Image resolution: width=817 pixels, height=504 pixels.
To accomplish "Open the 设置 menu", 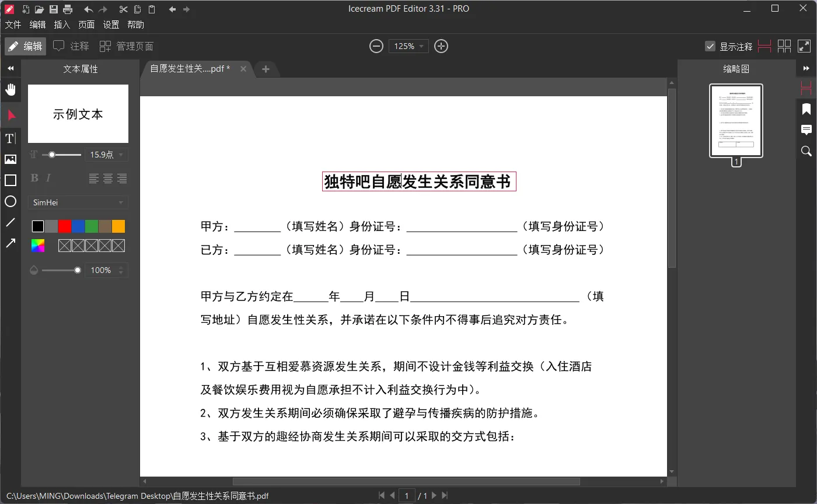I will point(111,24).
